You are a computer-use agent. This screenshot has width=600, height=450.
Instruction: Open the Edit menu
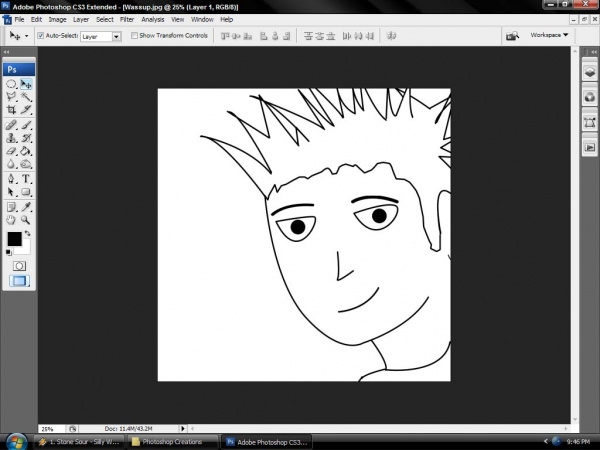point(36,20)
